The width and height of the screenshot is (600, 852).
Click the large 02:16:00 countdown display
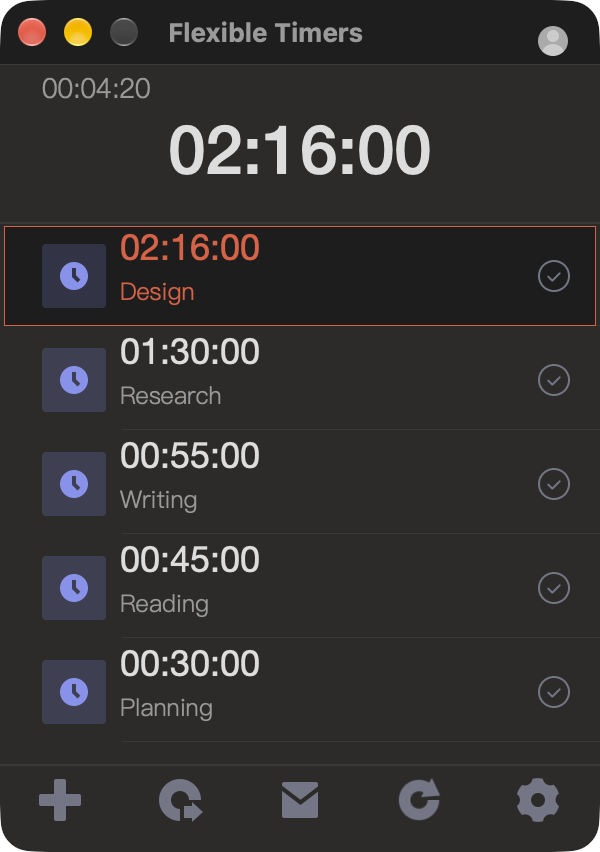point(299,151)
